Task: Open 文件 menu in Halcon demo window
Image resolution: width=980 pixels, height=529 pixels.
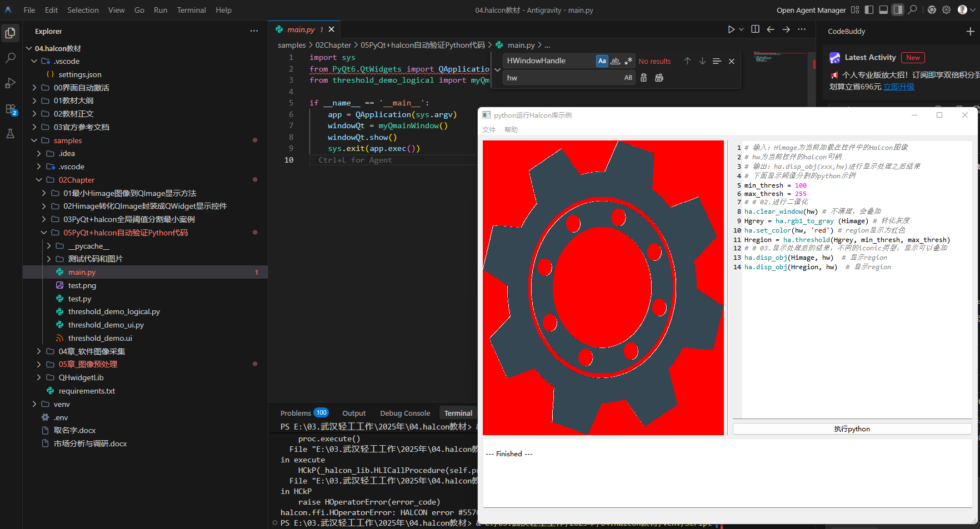Action: [489, 129]
